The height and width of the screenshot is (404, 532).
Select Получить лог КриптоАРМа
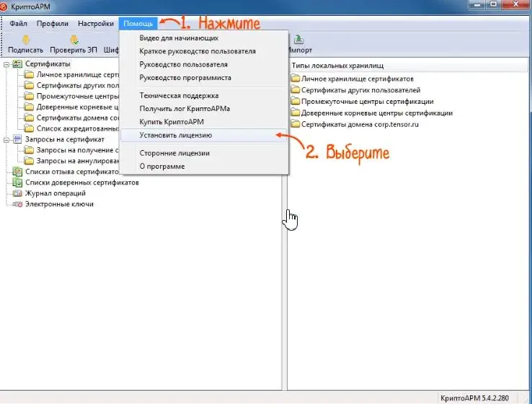coord(204,109)
